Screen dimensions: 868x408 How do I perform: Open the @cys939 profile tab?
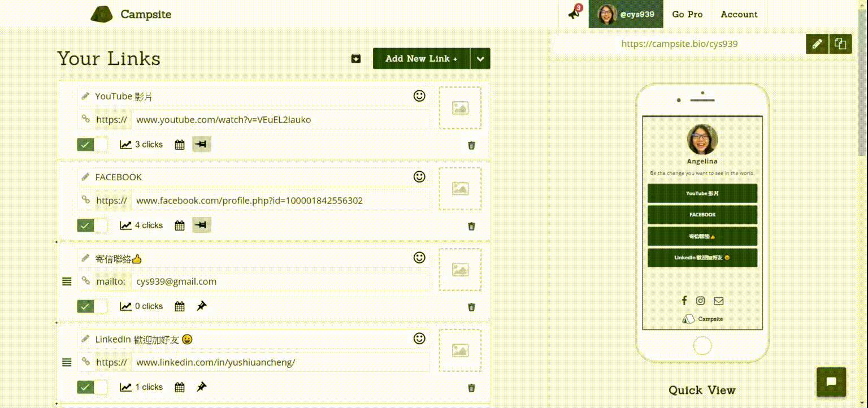[x=626, y=14]
